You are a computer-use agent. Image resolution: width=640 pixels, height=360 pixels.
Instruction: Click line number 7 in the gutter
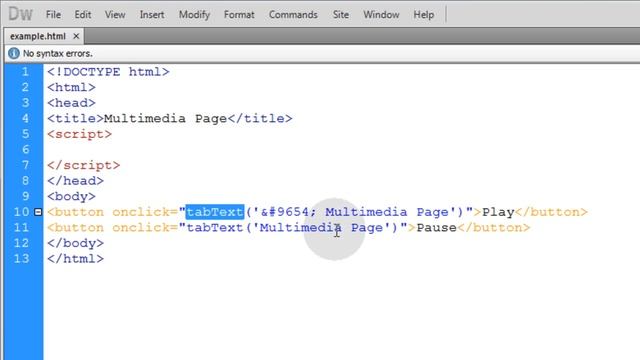pos(25,165)
